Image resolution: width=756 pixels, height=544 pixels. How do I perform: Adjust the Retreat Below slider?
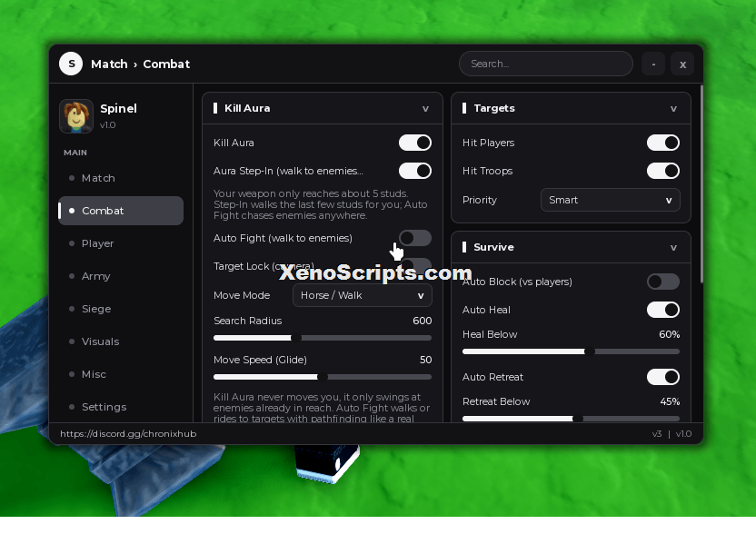[x=571, y=419]
